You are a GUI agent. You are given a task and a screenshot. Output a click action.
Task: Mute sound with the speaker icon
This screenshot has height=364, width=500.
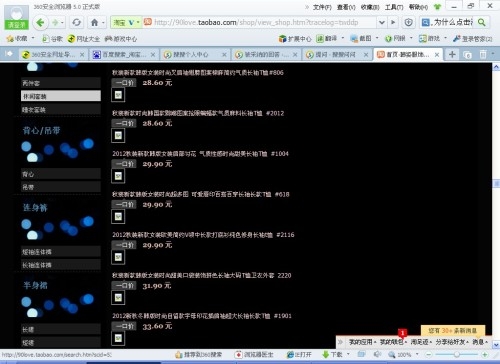coord(377,354)
